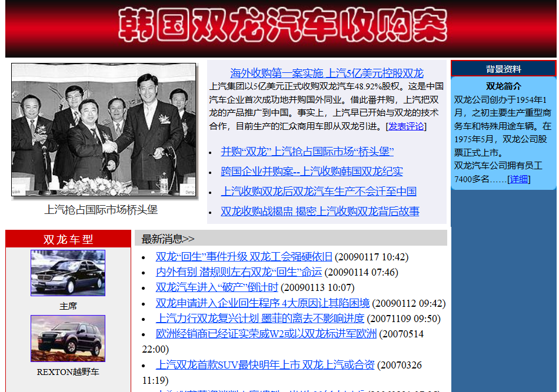Click the timestamp (20090114 07:46)
Image resolution: width=559 pixels, height=392 pixels.
click(361, 272)
